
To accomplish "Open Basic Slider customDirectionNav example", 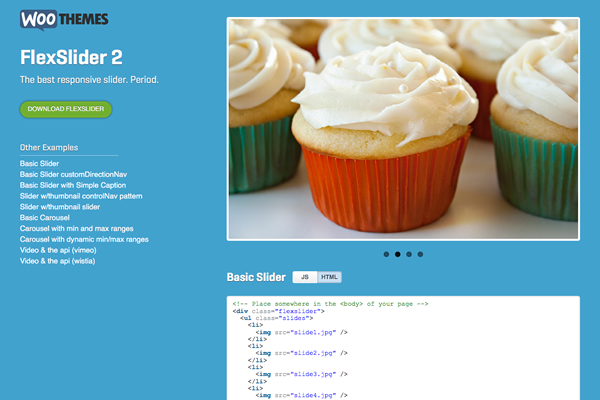I will point(73,174).
